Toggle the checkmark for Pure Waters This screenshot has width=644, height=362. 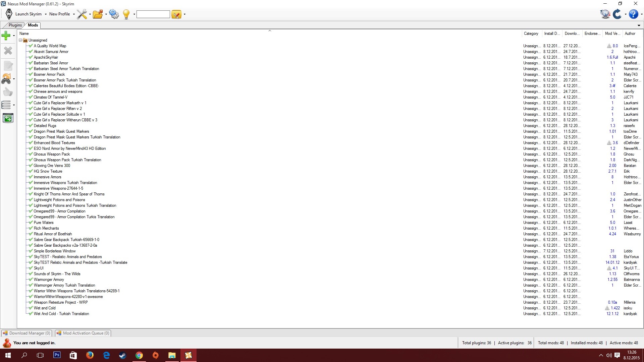click(31, 223)
